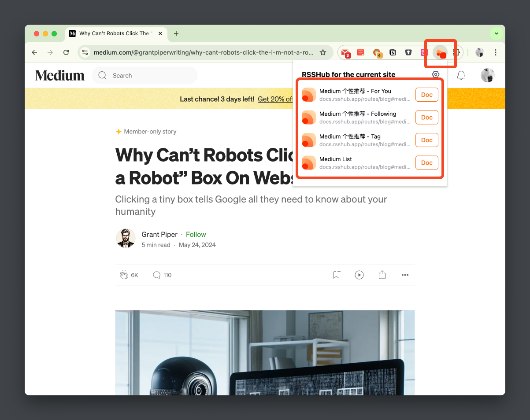Go to the Medium homepage logo
This screenshot has height=420, width=530.
(60, 75)
